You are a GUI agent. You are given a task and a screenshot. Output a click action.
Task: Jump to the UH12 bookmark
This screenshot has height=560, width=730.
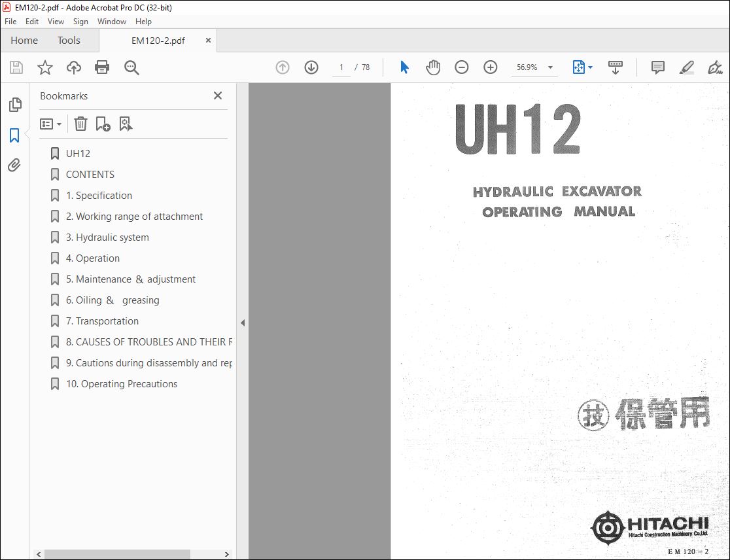tap(78, 154)
